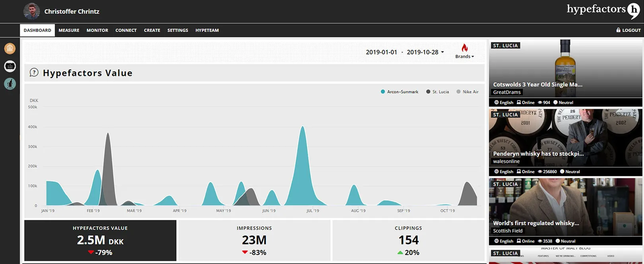Viewport: 644px width, 264px height.
Task: Click the green up arrow under Clippings
Action: coord(400,252)
